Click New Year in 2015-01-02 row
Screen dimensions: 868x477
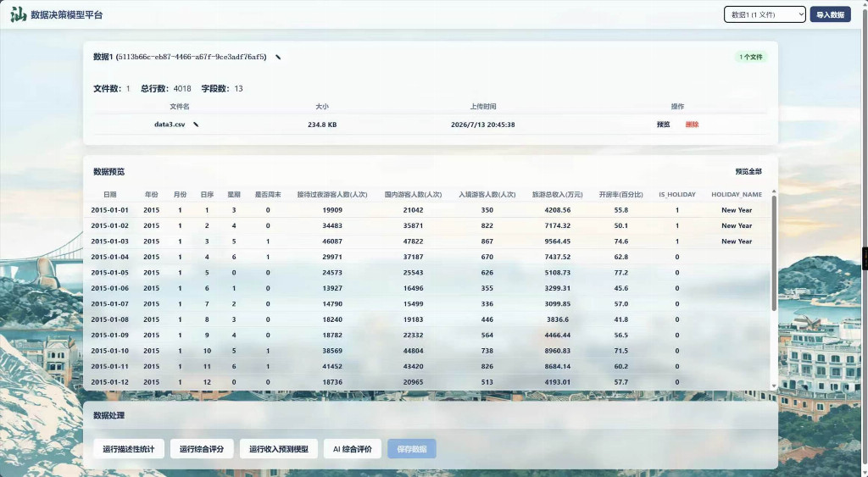737,225
